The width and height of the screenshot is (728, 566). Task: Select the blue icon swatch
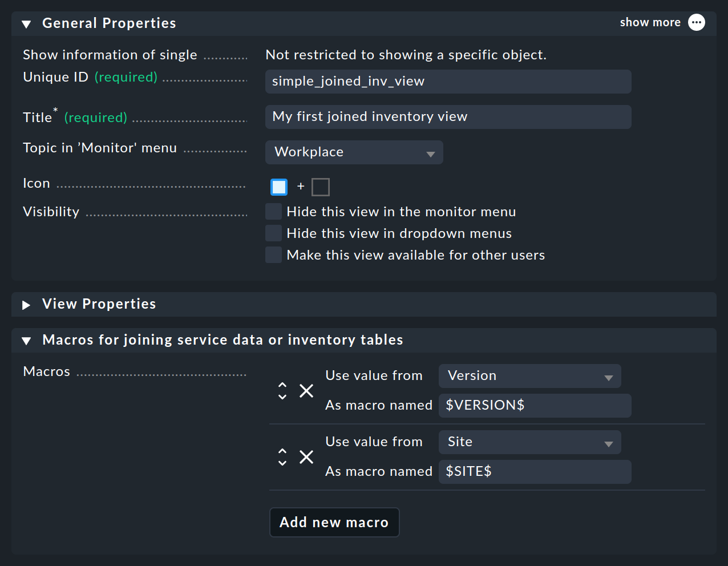point(278,187)
